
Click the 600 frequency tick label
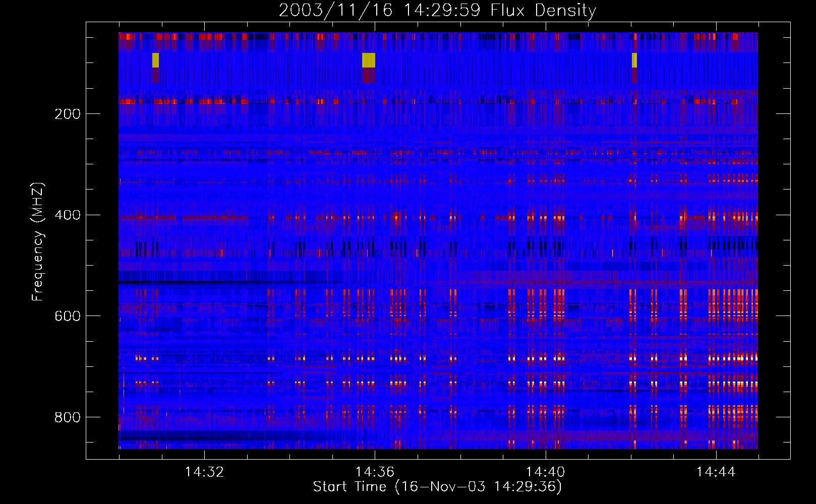[68, 316]
